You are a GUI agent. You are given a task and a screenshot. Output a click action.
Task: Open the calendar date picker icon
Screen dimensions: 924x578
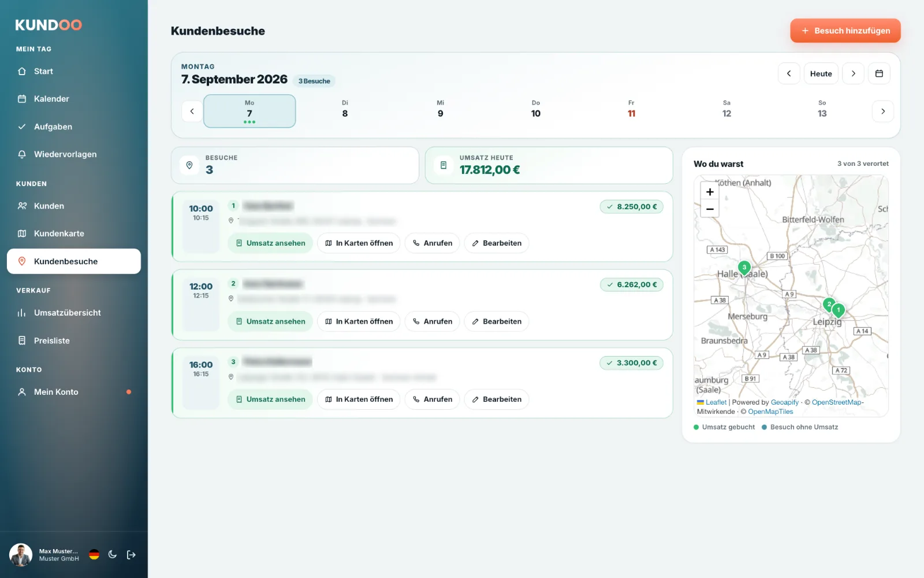click(x=879, y=73)
